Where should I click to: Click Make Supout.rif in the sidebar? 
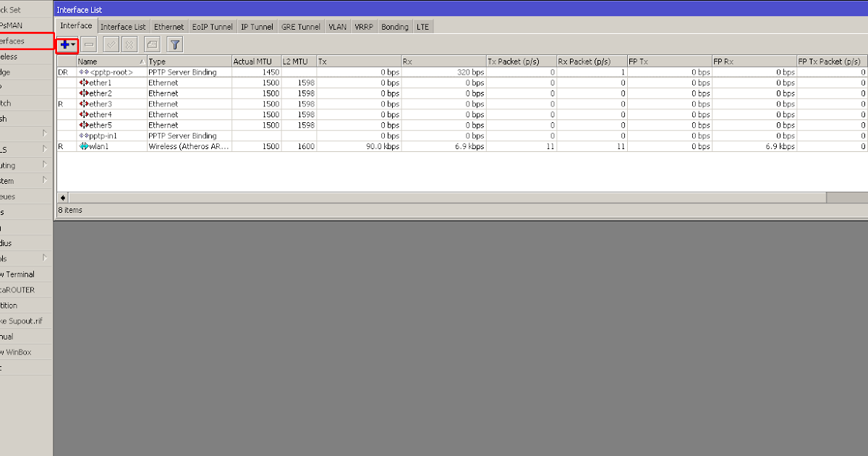[22, 321]
